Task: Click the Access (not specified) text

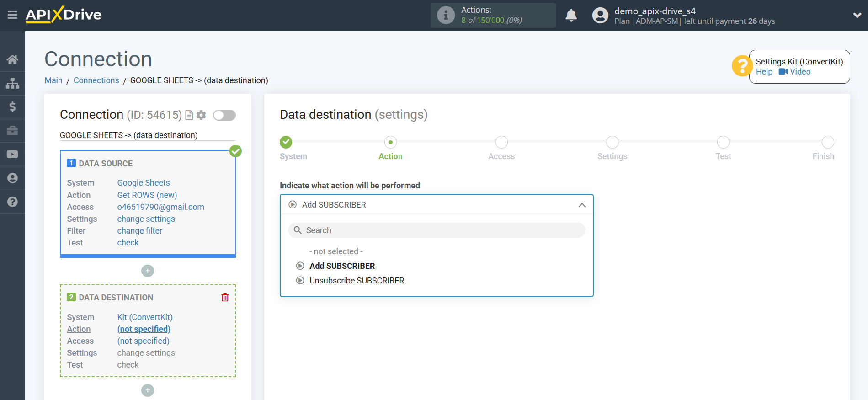Action: [x=144, y=341]
